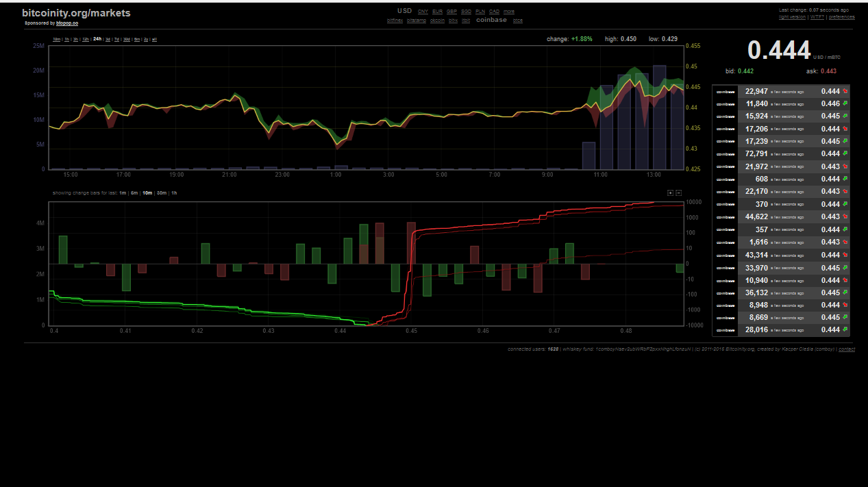The width and height of the screenshot is (868, 487).
Task: Select the 12h chart timespan
Action: [86, 39]
